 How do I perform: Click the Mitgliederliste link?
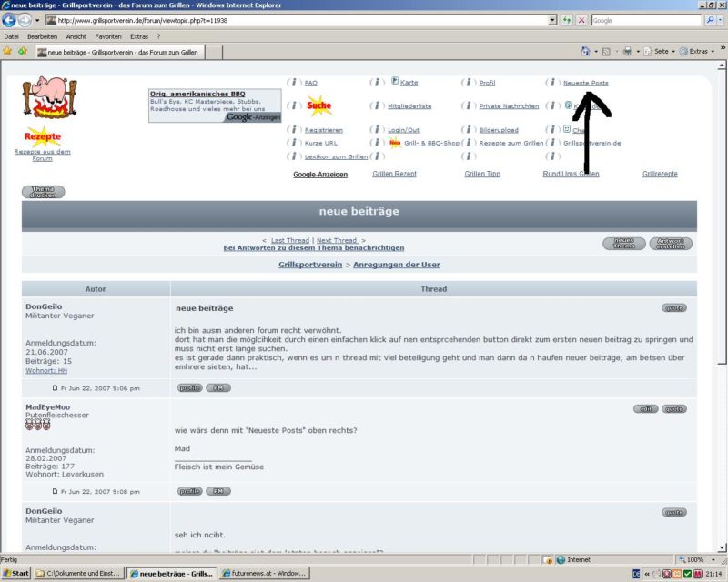(x=409, y=105)
